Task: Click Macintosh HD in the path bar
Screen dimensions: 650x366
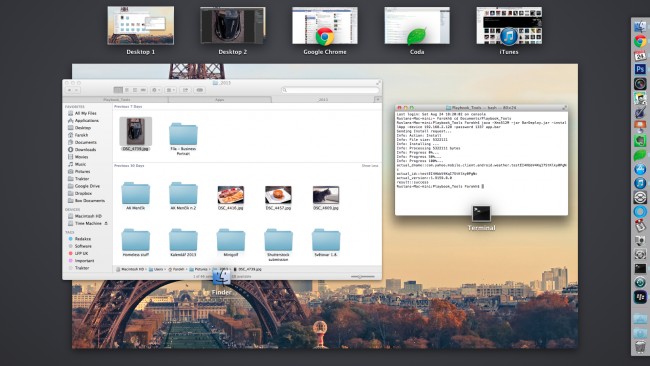Action: click(x=130, y=269)
